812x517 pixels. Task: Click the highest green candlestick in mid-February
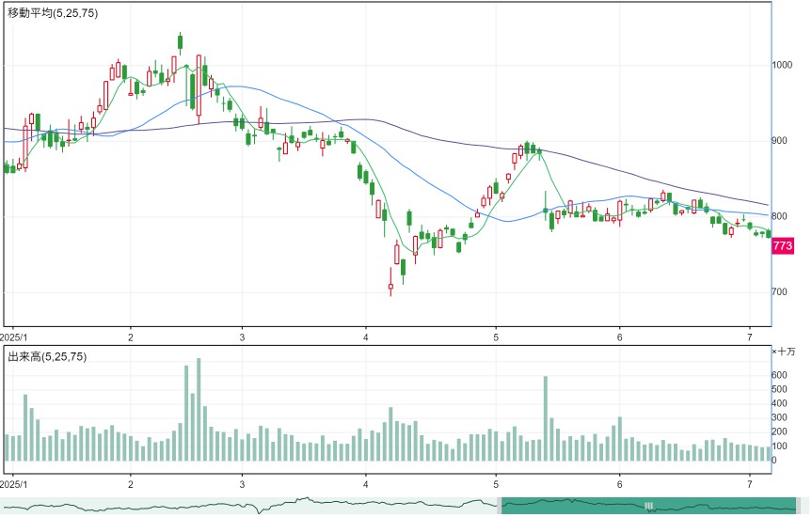pyautogui.click(x=181, y=43)
